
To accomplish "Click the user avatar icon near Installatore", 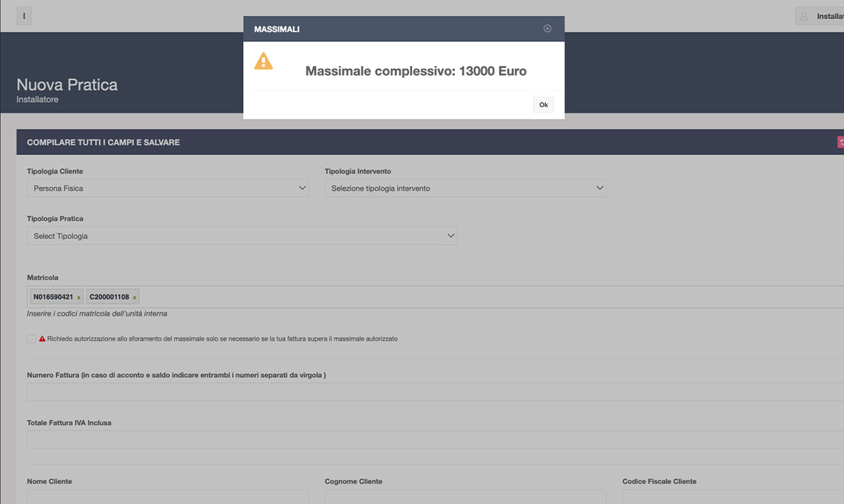I will (x=804, y=16).
